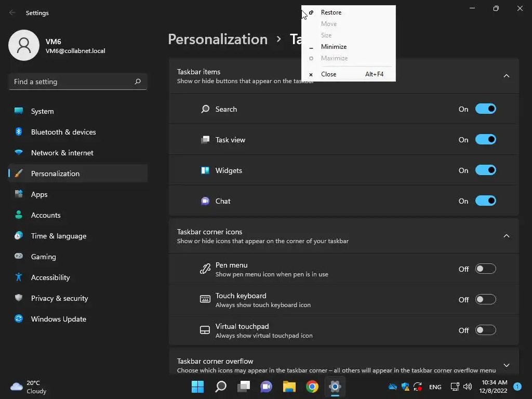Screen dimensions: 532x399
Task: Open Chat app from the taskbar
Action: pos(267,387)
